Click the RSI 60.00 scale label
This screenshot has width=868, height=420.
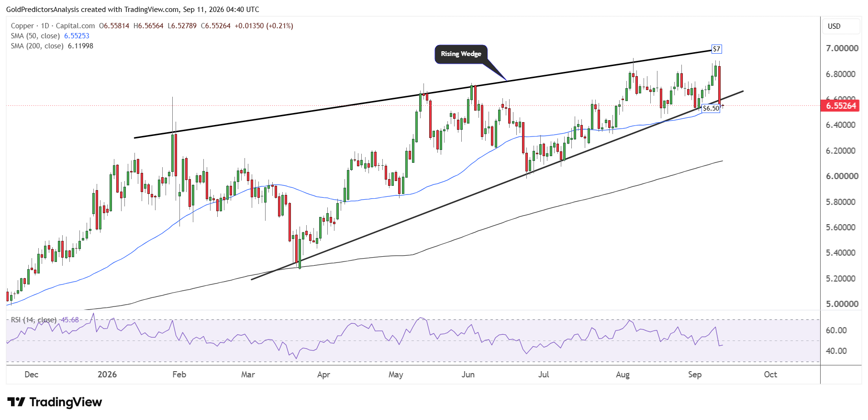coord(836,330)
